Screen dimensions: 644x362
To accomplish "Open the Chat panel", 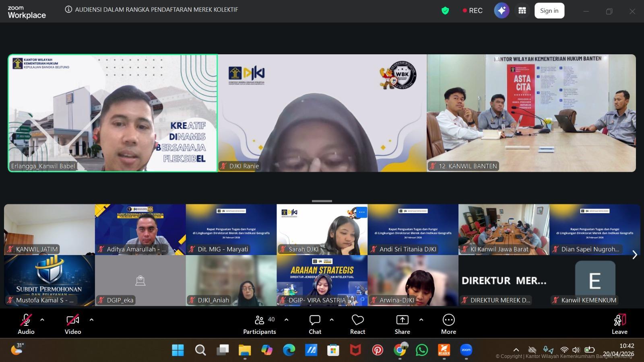I will tap(315, 324).
